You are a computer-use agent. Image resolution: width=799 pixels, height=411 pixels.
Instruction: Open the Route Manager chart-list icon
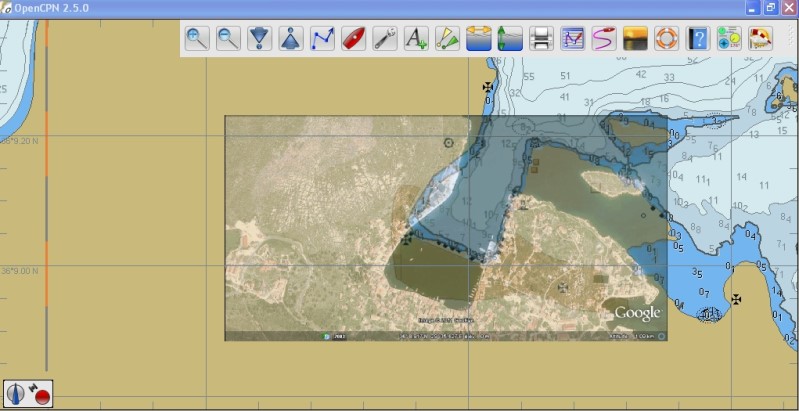pos(572,39)
